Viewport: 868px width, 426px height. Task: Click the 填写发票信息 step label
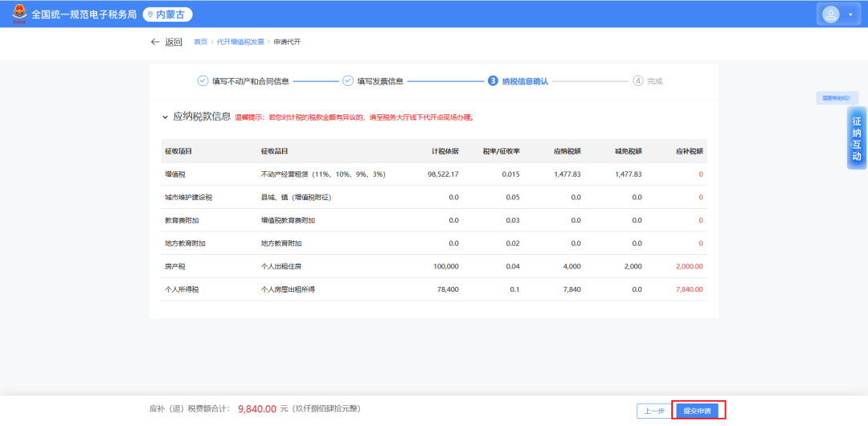[x=380, y=81]
